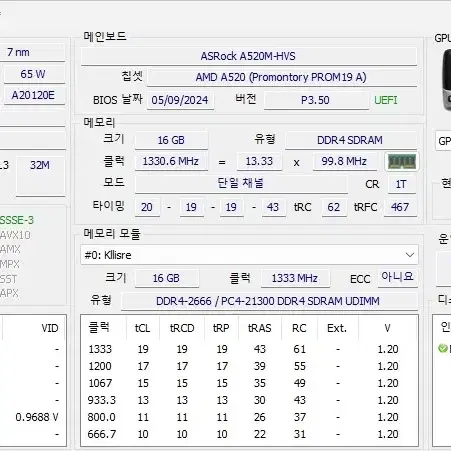Select the #0: Kllisre module combo box

249,255
